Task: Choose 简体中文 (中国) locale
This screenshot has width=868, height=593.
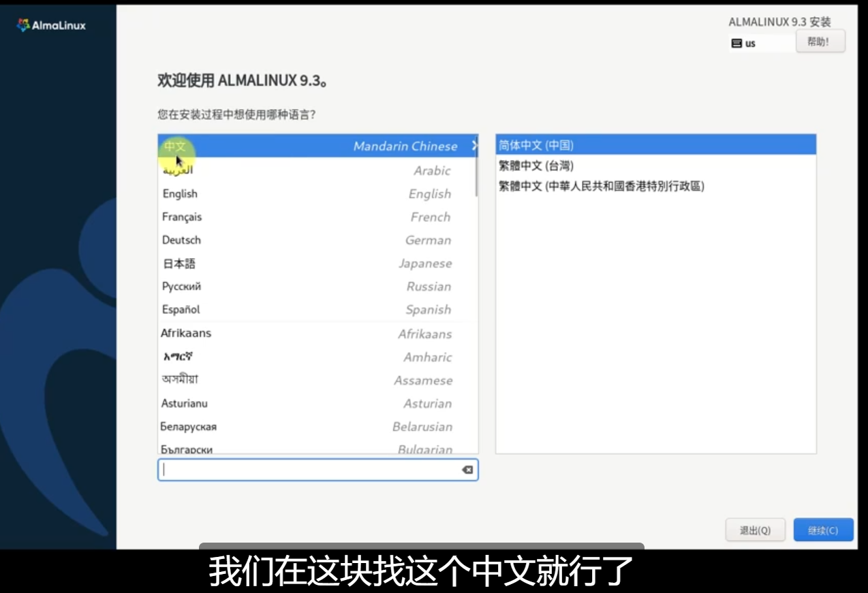Action: pos(655,145)
